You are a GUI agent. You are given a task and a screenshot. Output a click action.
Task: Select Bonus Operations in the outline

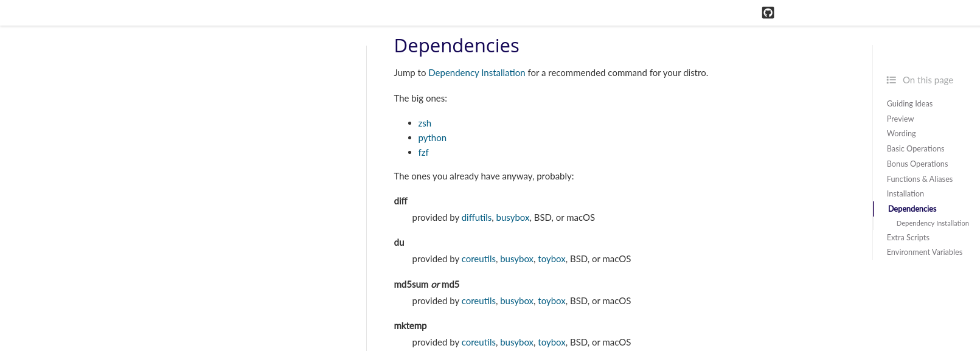[x=917, y=164]
